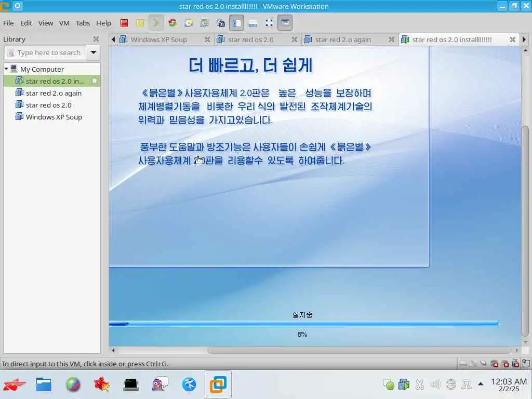Close the Windows XP Soup tab
532x399 pixels.
(207, 39)
